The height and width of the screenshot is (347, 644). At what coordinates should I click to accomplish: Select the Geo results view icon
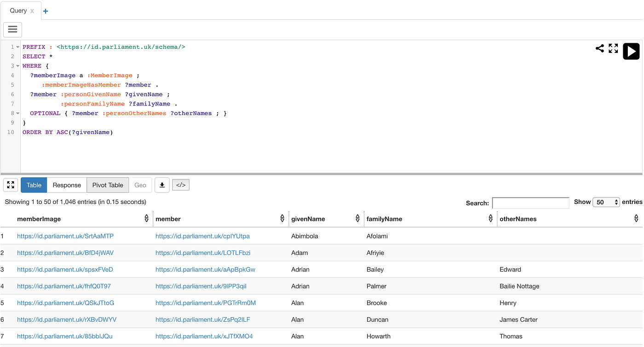click(x=140, y=185)
